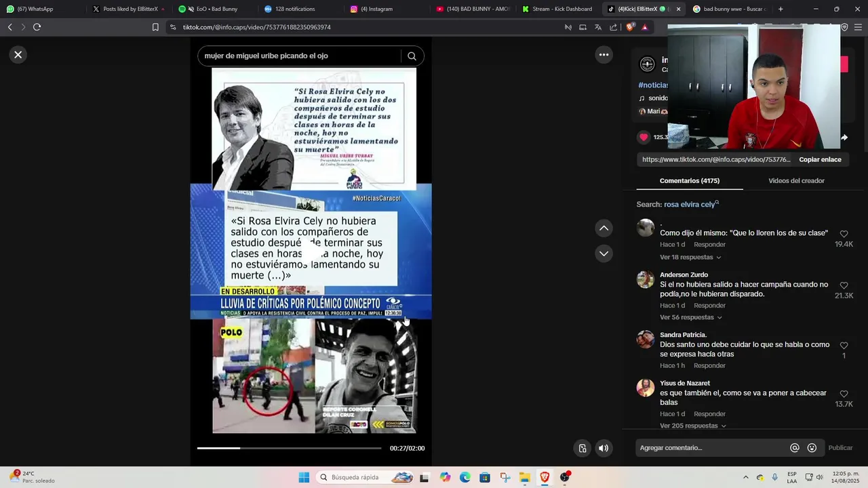Switch to Videos del creador tab

click(x=796, y=181)
